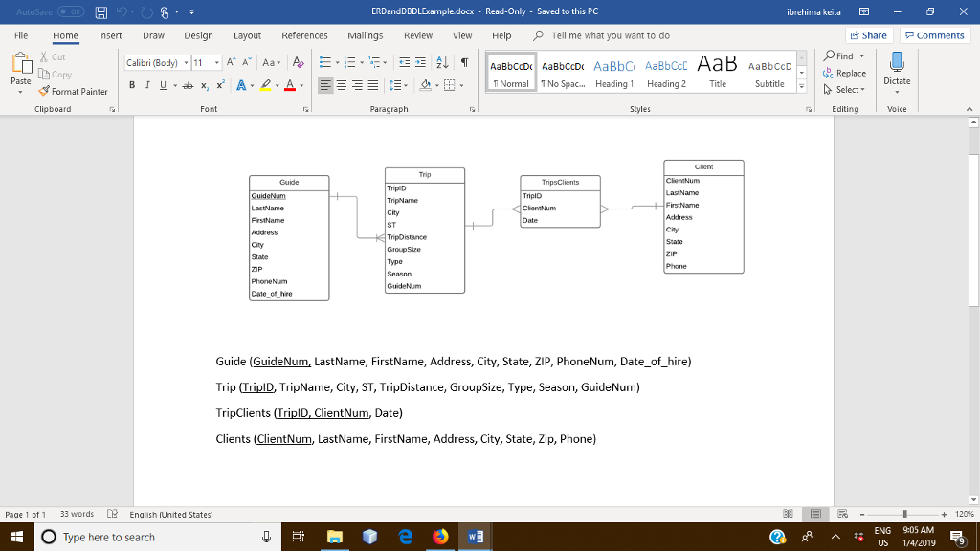Click the Share button
The height and width of the screenshot is (551, 980).
click(866, 34)
